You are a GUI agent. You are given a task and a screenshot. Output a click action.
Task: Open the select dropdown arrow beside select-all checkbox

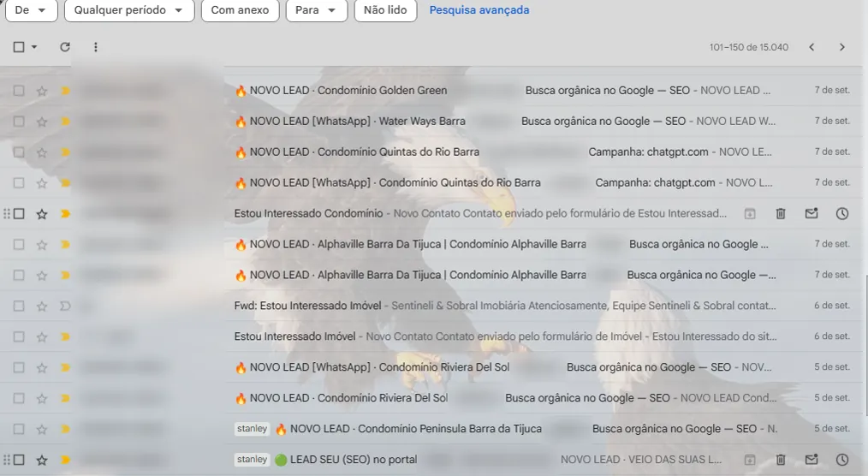point(33,47)
